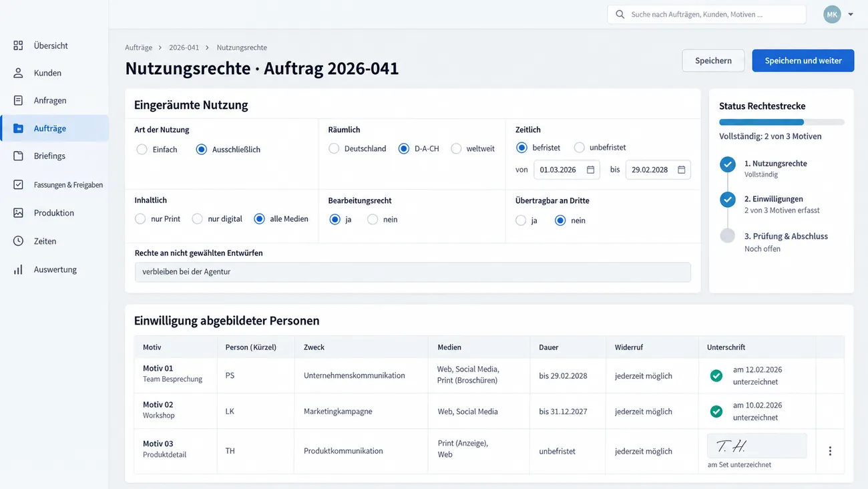The image size is (868, 489).
Task: Set Übertragbar an Dritte to nein
Action: tap(560, 220)
